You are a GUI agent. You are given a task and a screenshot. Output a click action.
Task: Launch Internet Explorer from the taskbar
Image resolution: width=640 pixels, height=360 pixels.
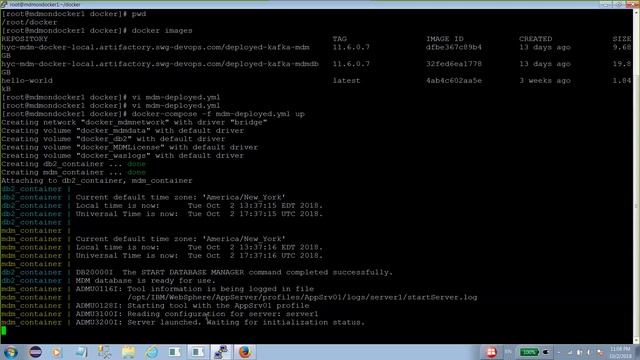(151, 352)
